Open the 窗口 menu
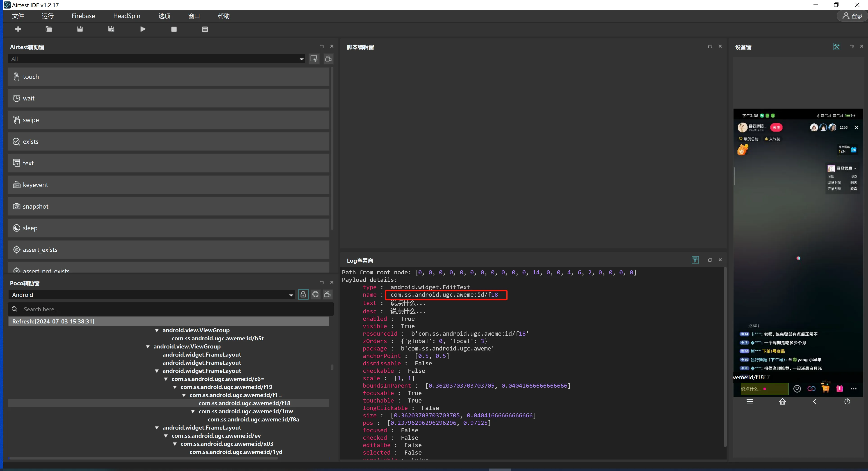The image size is (868, 471). coord(194,16)
